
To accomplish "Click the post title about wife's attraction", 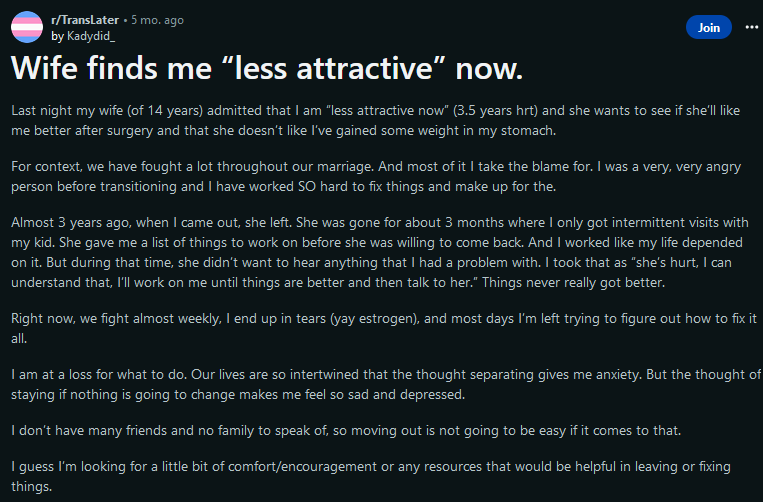I will click(x=267, y=68).
